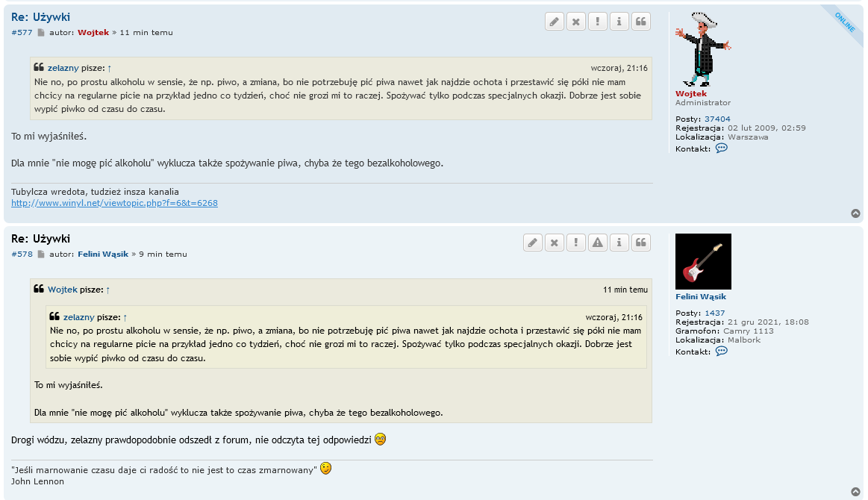This screenshot has width=868, height=500.
Task: Open the information icon for post #577
Action: pos(619,22)
